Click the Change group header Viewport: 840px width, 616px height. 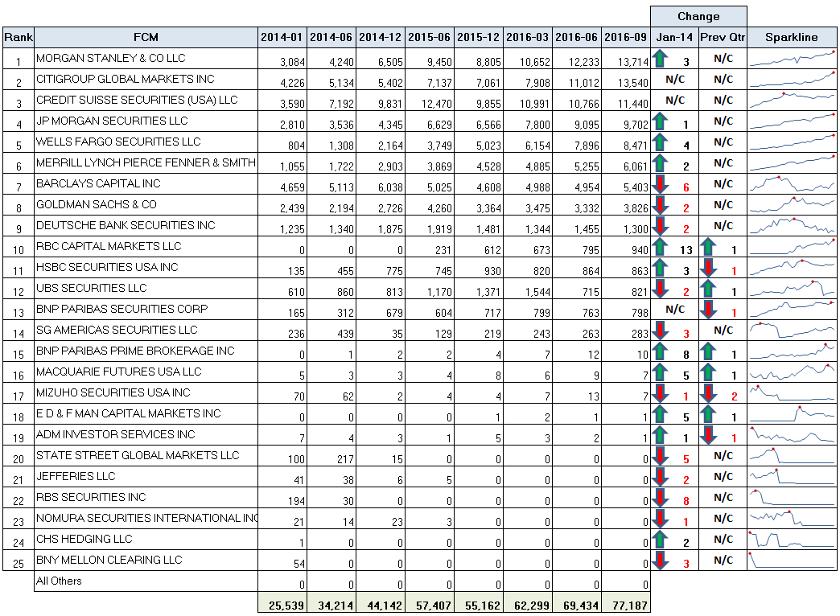tap(698, 17)
